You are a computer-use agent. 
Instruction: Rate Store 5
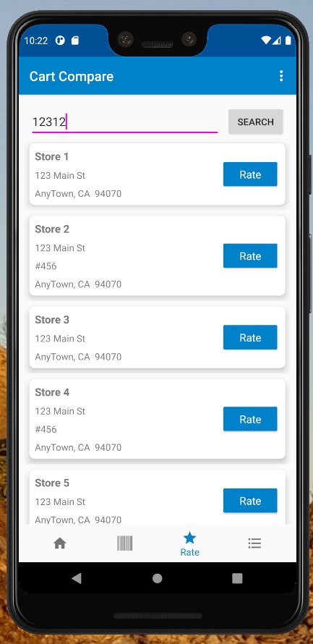[250, 500]
